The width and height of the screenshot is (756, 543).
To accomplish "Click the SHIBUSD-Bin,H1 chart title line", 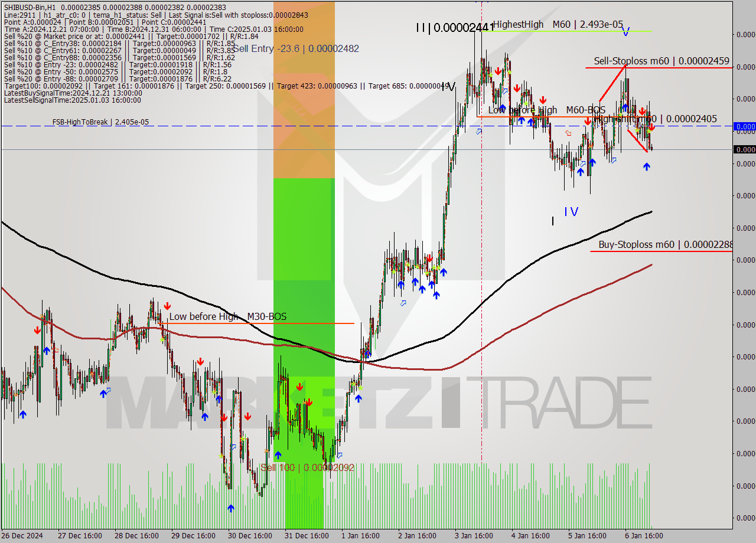I will click(115, 7).
